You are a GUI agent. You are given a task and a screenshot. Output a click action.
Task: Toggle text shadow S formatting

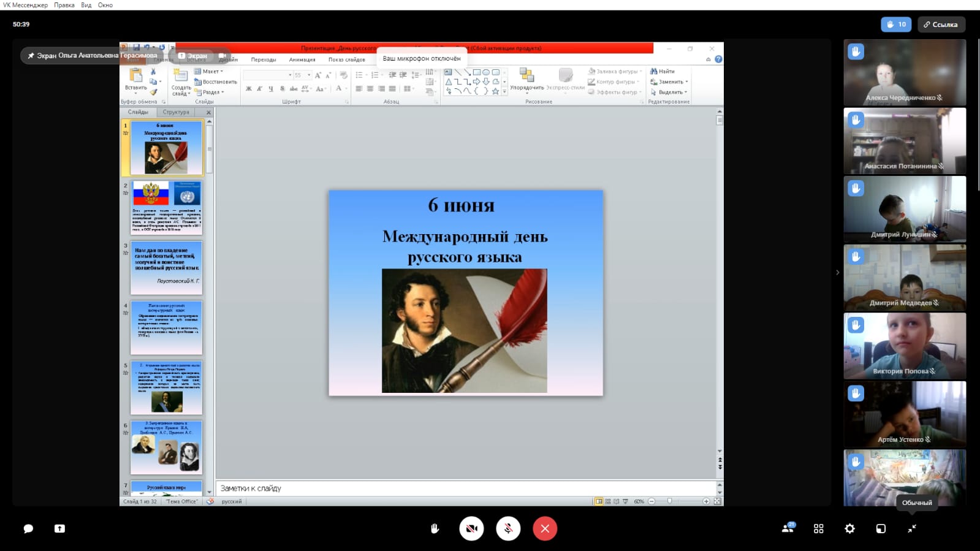point(282,89)
